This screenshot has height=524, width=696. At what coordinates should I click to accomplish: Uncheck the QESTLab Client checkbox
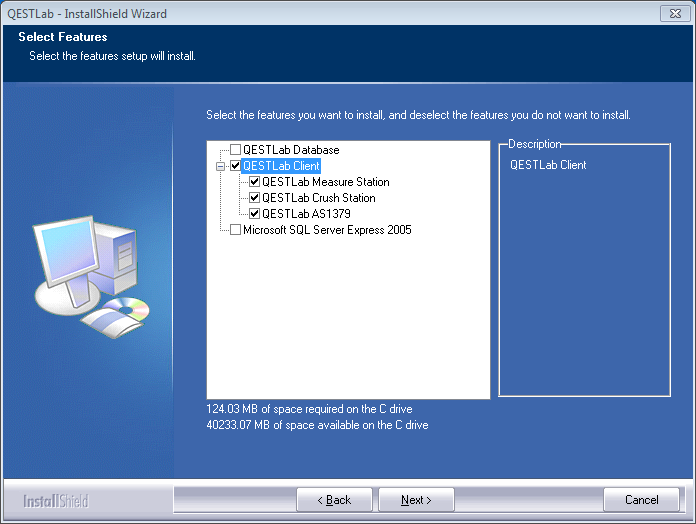pyautogui.click(x=235, y=166)
